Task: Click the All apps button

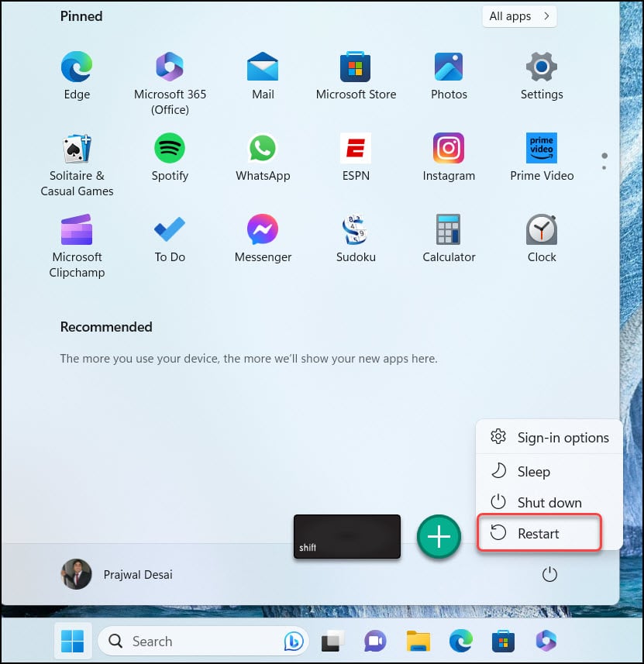Action: [x=519, y=16]
